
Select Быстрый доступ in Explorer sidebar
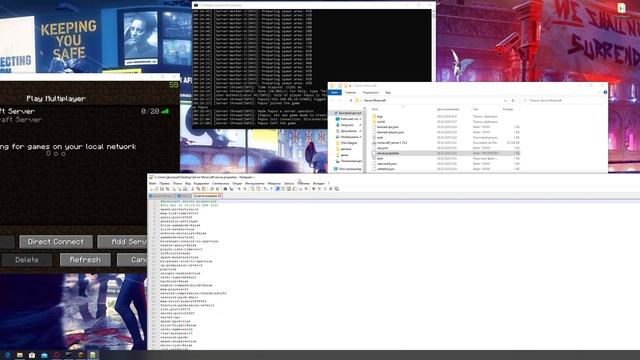click(x=349, y=113)
